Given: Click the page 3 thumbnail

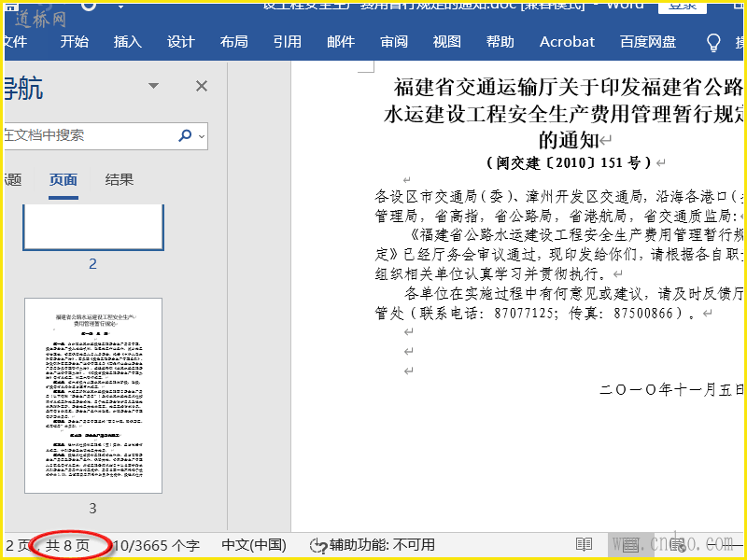Looking at the screenshot, I should tap(92, 396).
